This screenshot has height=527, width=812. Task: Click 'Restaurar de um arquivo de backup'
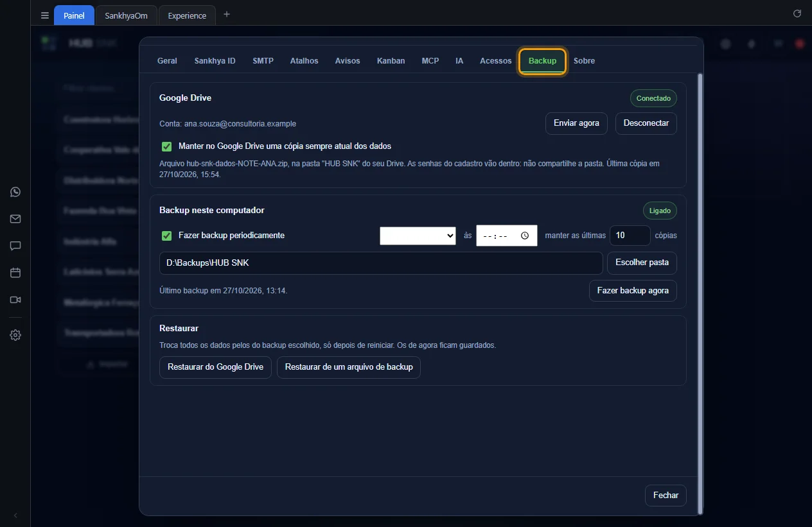349,367
